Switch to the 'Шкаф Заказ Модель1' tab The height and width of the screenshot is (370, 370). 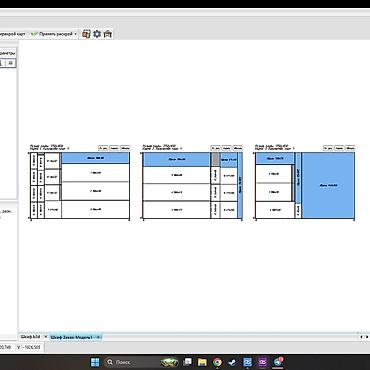pos(71,337)
